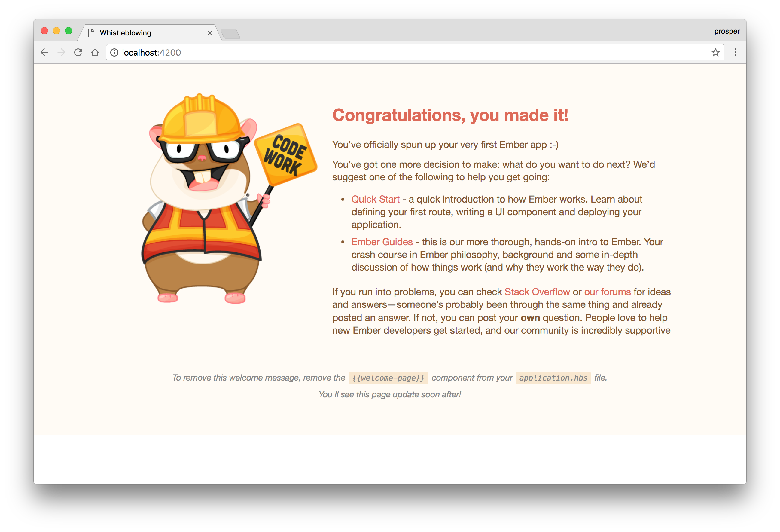Open a new browser tab
This screenshot has width=780, height=532.
tap(230, 34)
